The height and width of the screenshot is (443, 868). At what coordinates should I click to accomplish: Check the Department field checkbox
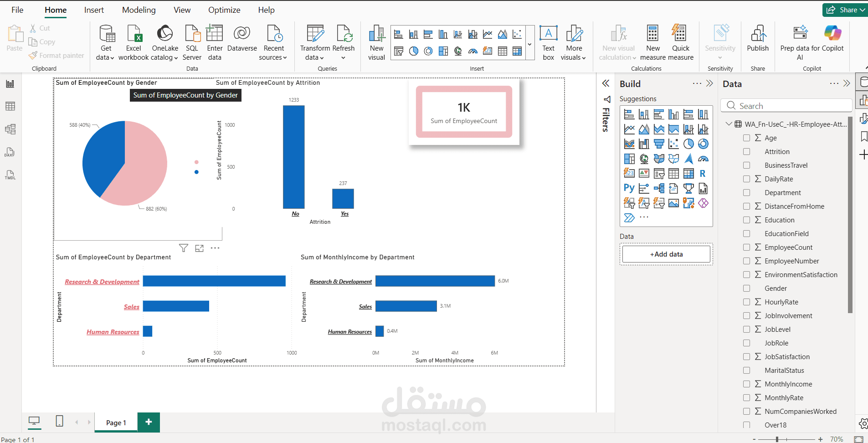tap(746, 192)
